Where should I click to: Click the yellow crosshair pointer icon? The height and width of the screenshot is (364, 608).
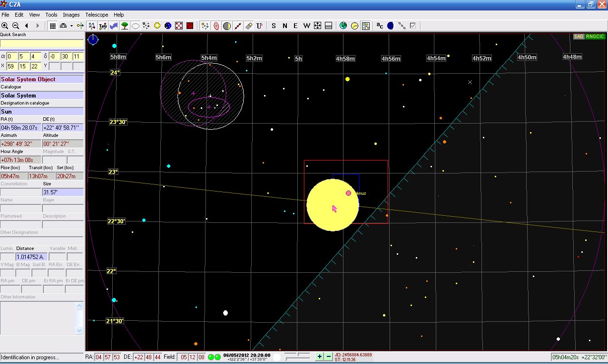coord(80,26)
